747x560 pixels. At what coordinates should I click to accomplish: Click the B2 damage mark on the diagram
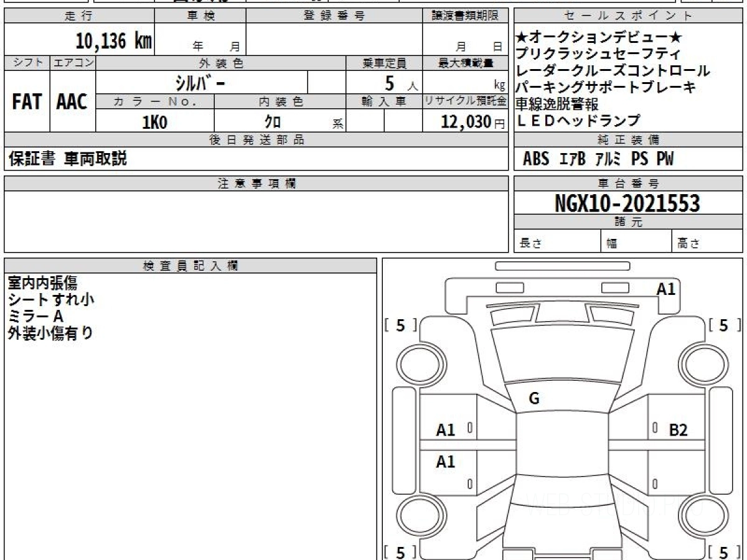point(678,429)
